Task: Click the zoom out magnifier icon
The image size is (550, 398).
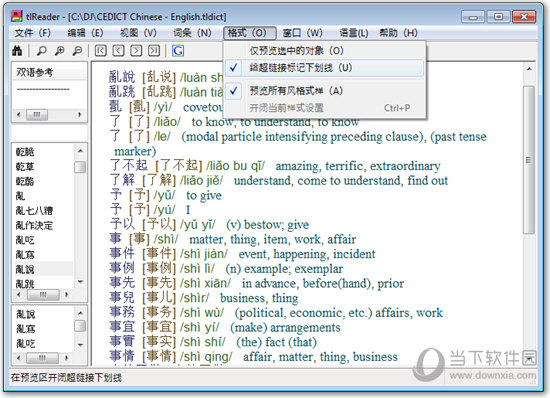Action: coord(77,51)
